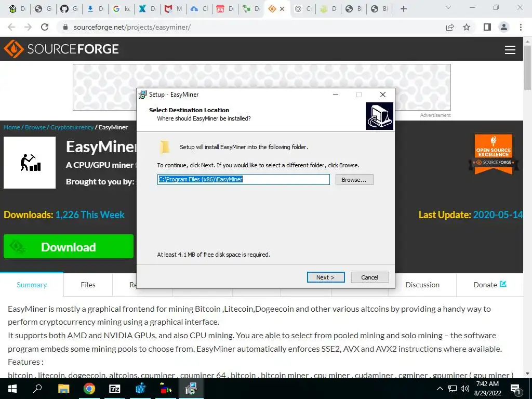
Task: Show hidden system tray icons
Action: coord(440,389)
